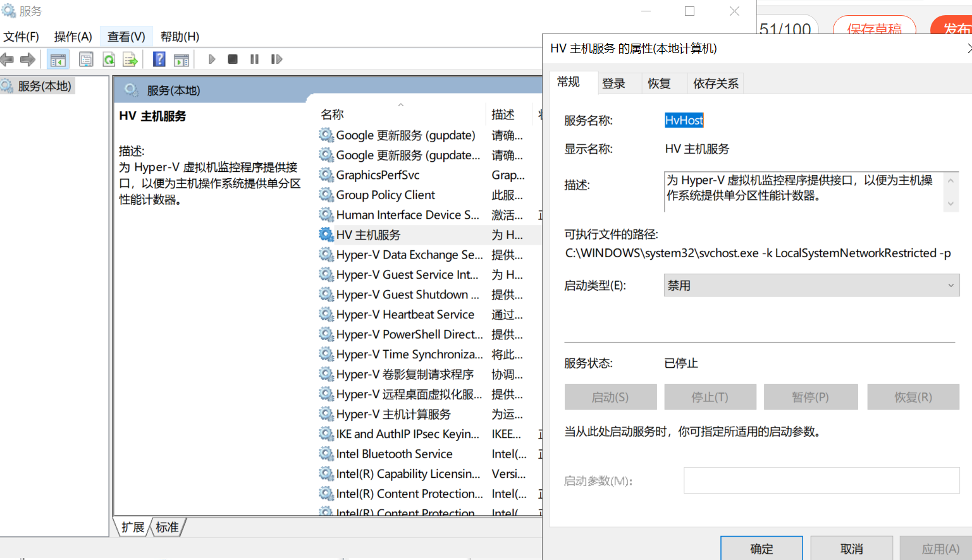Open the 操作(A) menu

[73, 37]
